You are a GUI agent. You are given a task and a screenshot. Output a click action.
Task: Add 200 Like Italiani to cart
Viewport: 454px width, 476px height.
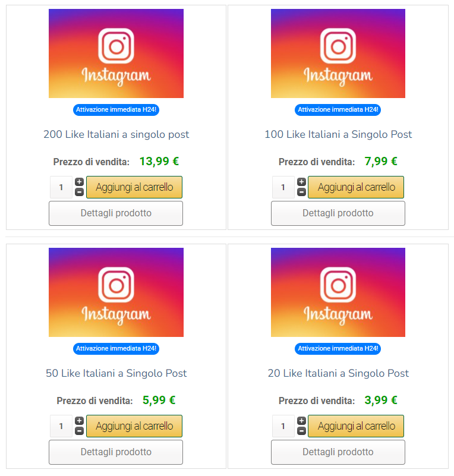click(x=134, y=187)
